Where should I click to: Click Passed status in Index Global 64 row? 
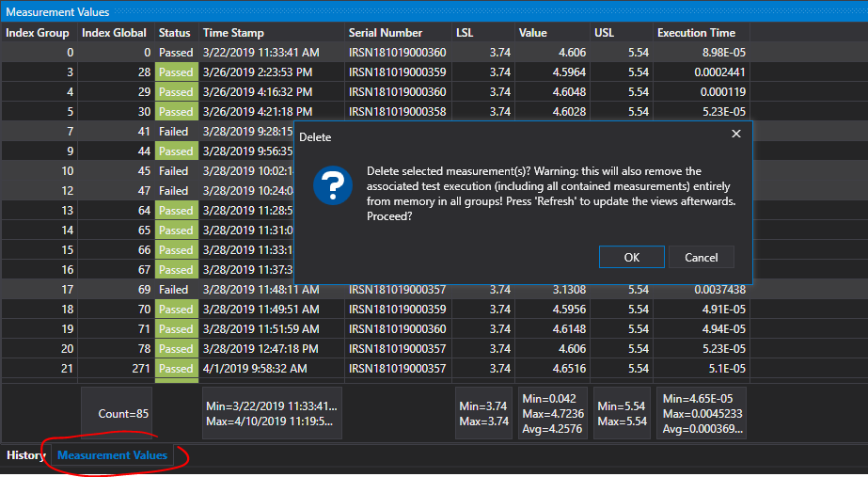pyautogui.click(x=177, y=211)
